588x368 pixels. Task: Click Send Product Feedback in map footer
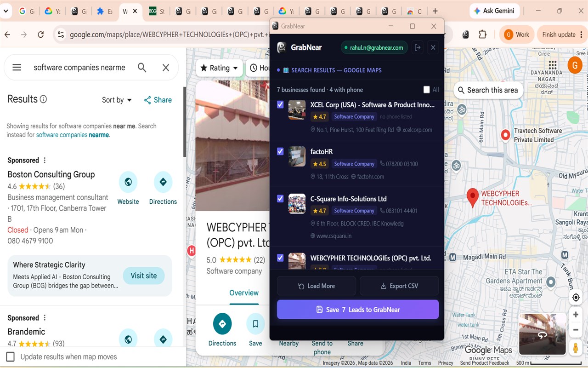tap(485, 363)
